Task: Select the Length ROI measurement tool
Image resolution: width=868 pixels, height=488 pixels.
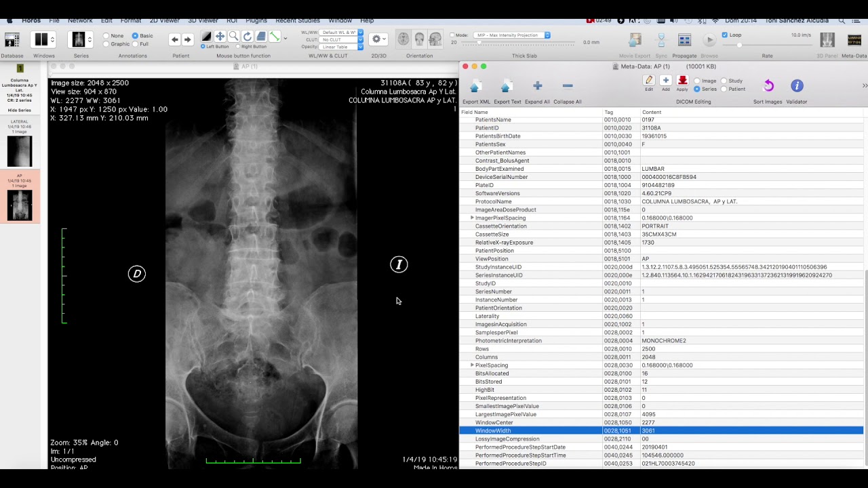Action: (x=275, y=37)
